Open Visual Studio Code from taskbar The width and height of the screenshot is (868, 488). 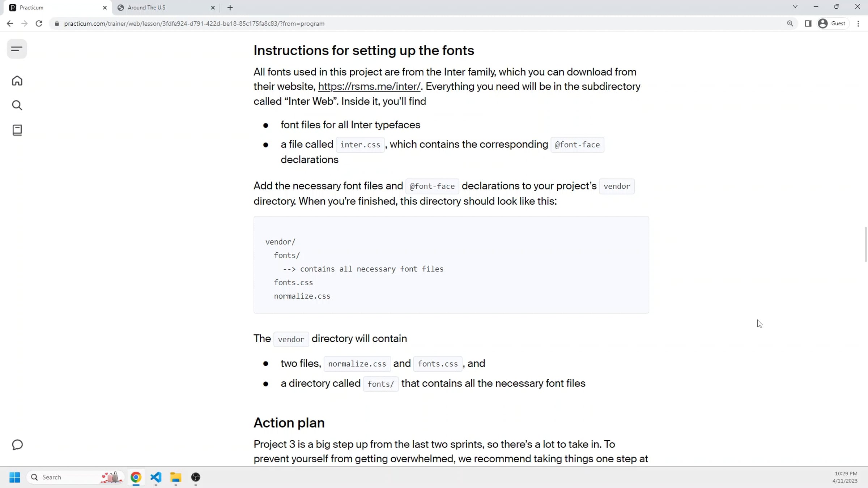click(x=156, y=477)
